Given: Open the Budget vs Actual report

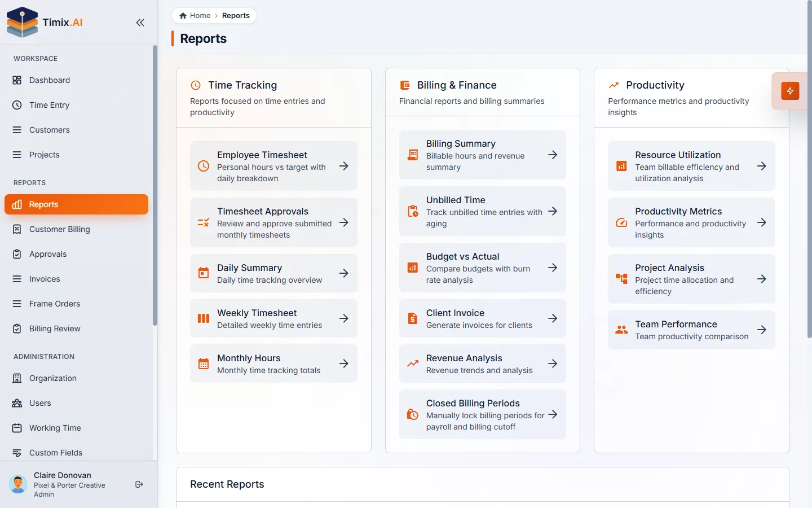Looking at the screenshot, I should 483,268.
